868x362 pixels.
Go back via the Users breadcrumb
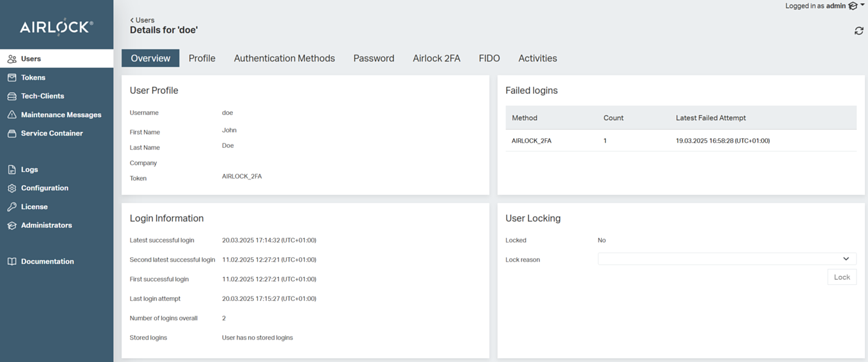[142, 20]
